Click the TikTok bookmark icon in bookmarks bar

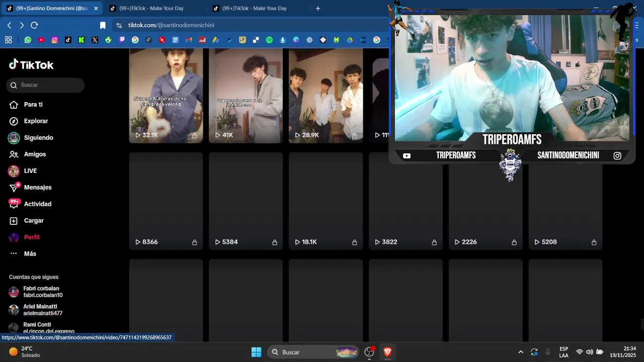[x=68, y=40]
